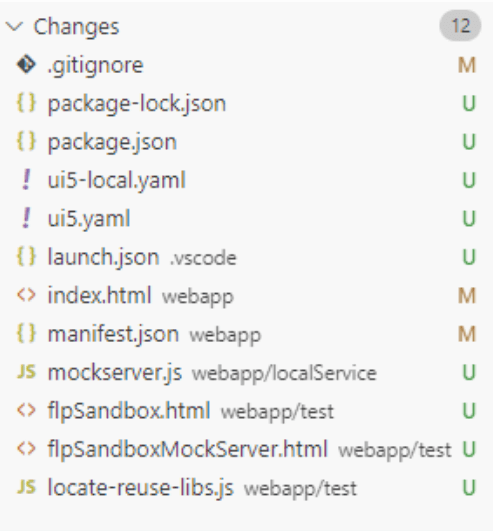
Task: Click the braces icon of package.json
Action: (x=26, y=141)
